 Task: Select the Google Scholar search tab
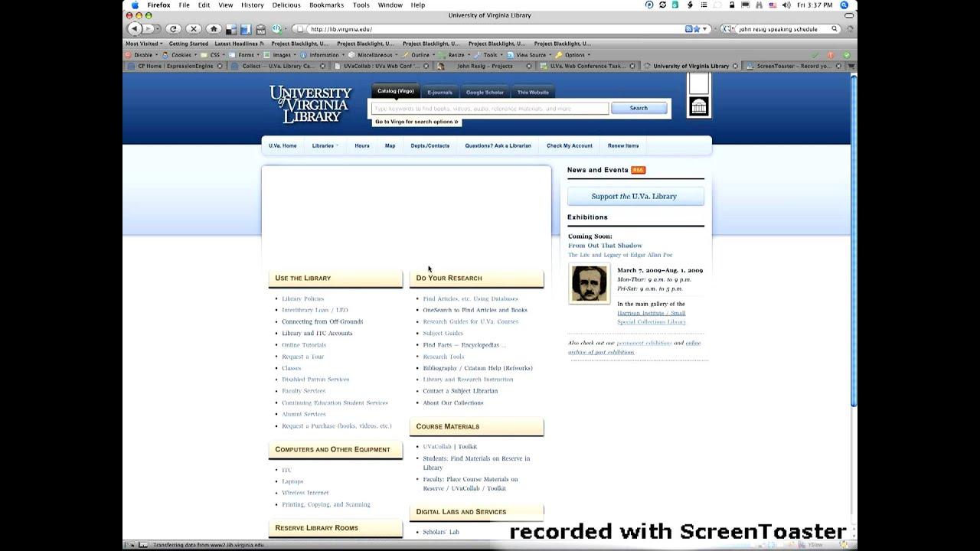(x=485, y=93)
